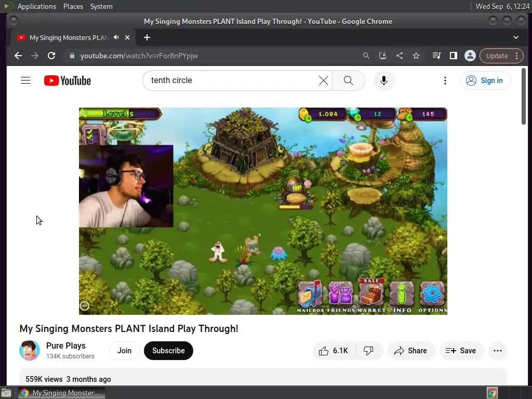Go back in Chrome
532x399 pixels.
(18, 56)
